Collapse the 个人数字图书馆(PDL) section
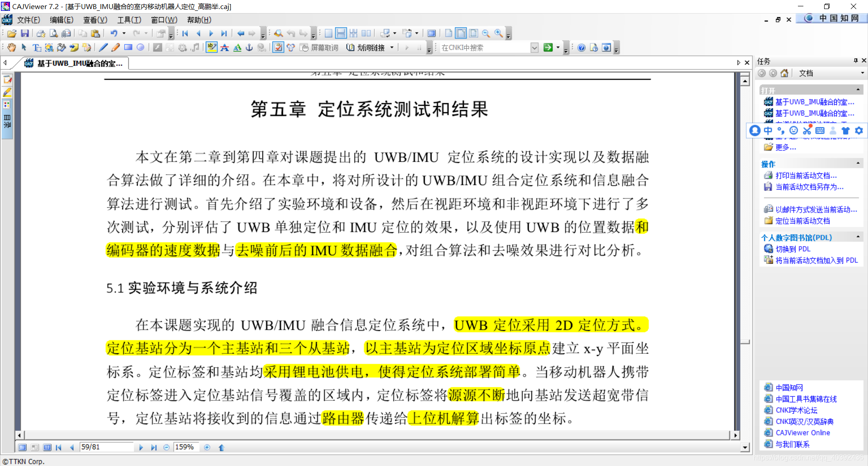Viewport: 868px width, 466px height. [x=858, y=237]
